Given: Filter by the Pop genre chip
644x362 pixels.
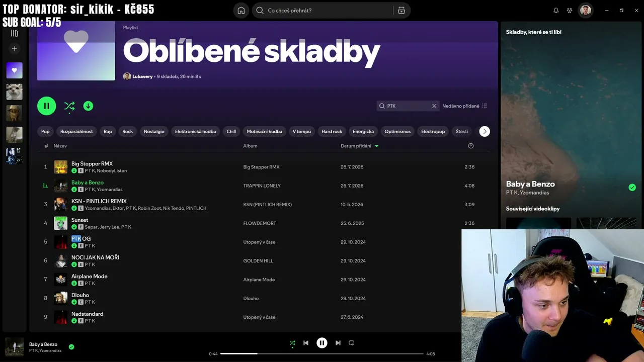Looking at the screenshot, I should (45, 132).
